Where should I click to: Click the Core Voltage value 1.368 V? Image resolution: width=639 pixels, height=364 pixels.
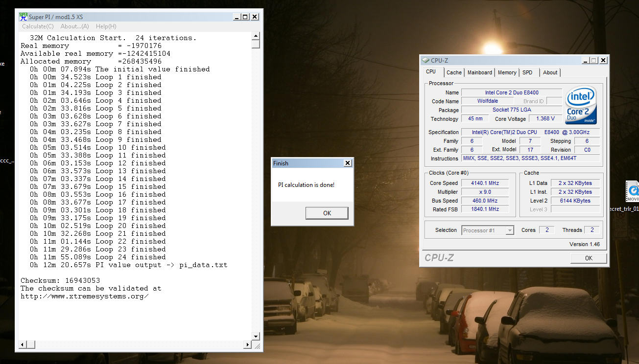(x=545, y=119)
